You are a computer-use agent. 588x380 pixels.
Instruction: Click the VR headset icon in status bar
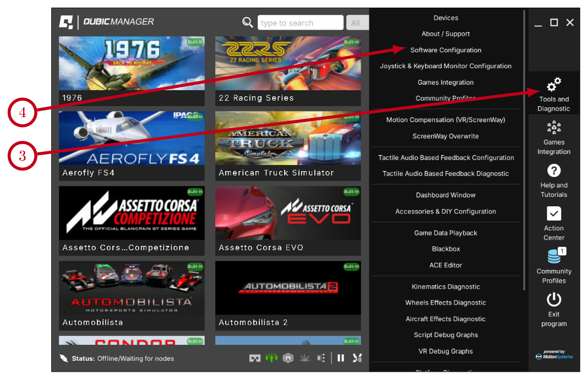[255, 358]
